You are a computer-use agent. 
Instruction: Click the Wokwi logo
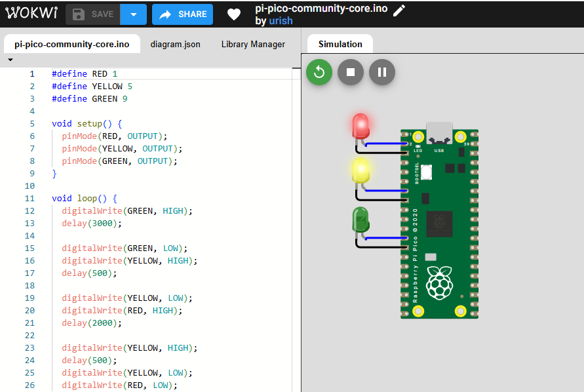click(x=31, y=13)
